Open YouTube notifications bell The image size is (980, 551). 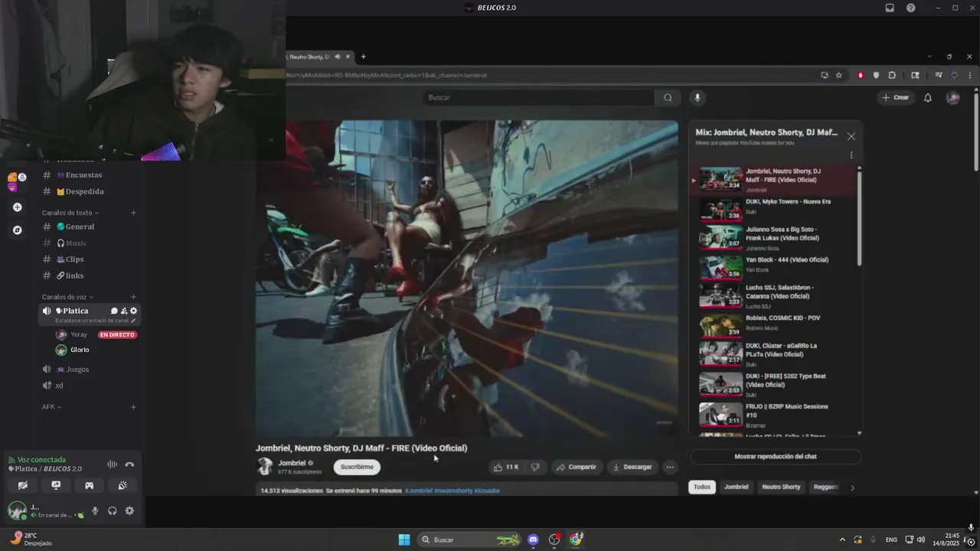[x=927, y=97]
